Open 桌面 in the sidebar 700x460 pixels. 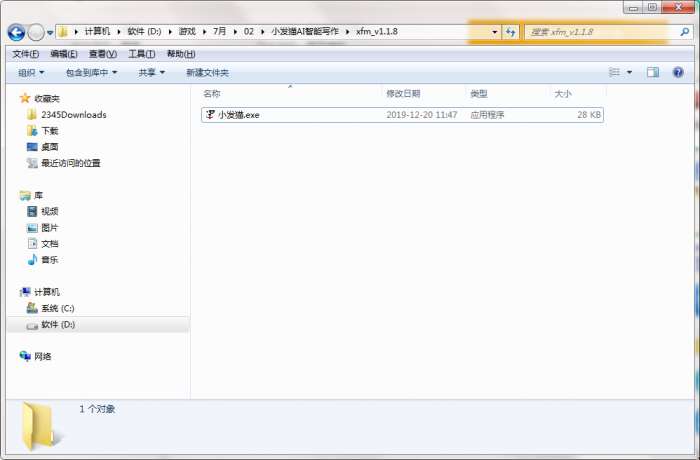click(x=50, y=147)
